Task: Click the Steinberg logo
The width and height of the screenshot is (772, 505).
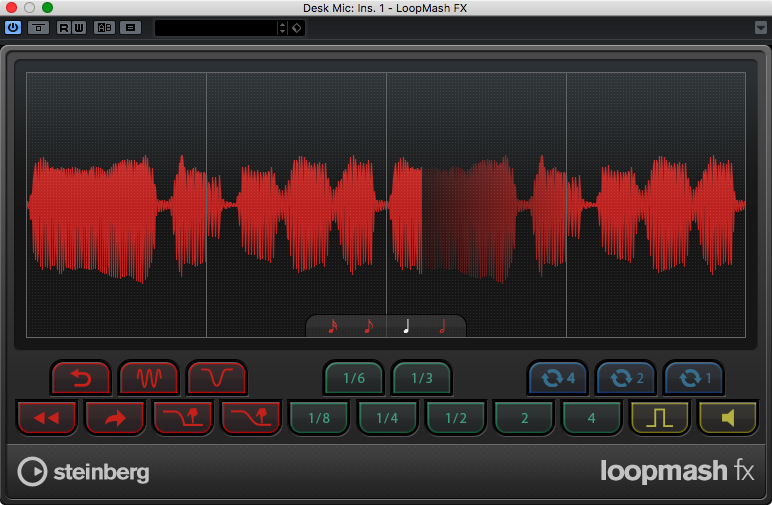Action: click(x=83, y=472)
